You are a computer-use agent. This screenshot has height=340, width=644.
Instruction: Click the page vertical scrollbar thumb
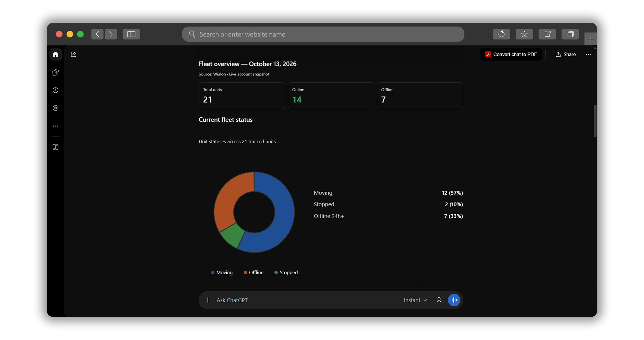coord(595,121)
